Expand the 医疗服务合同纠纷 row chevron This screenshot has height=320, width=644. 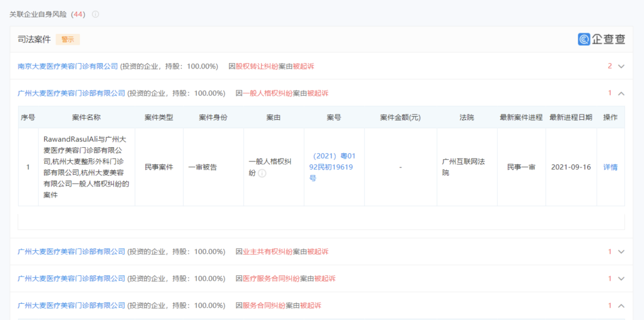pos(621,278)
